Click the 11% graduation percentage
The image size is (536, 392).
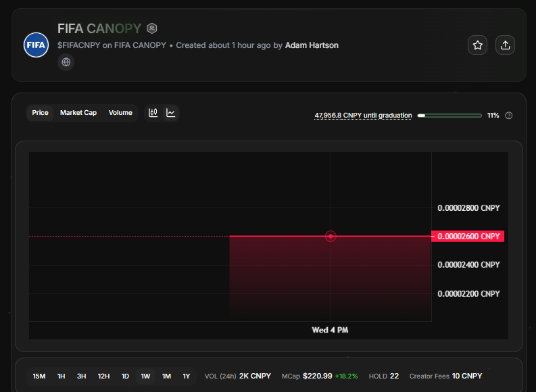(493, 116)
